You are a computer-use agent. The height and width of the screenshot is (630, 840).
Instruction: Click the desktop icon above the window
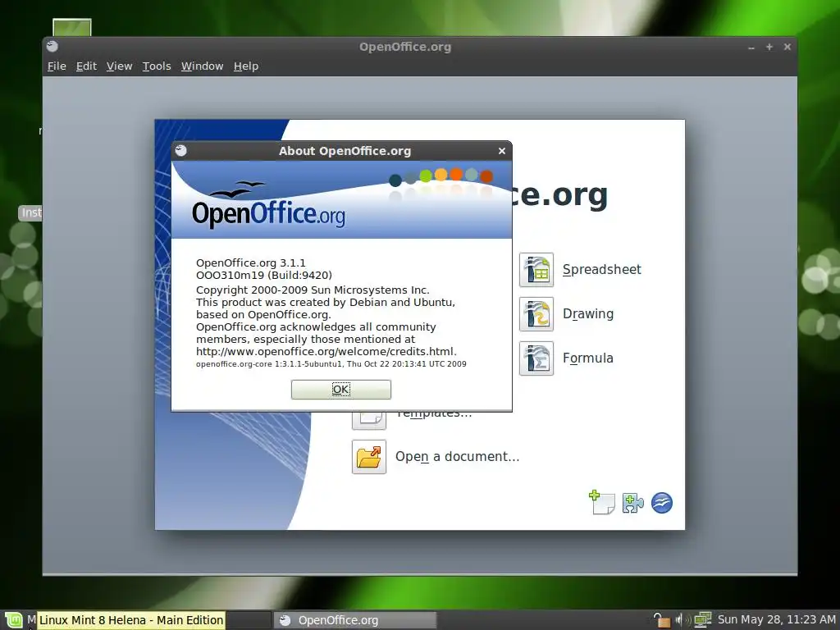click(72, 27)
